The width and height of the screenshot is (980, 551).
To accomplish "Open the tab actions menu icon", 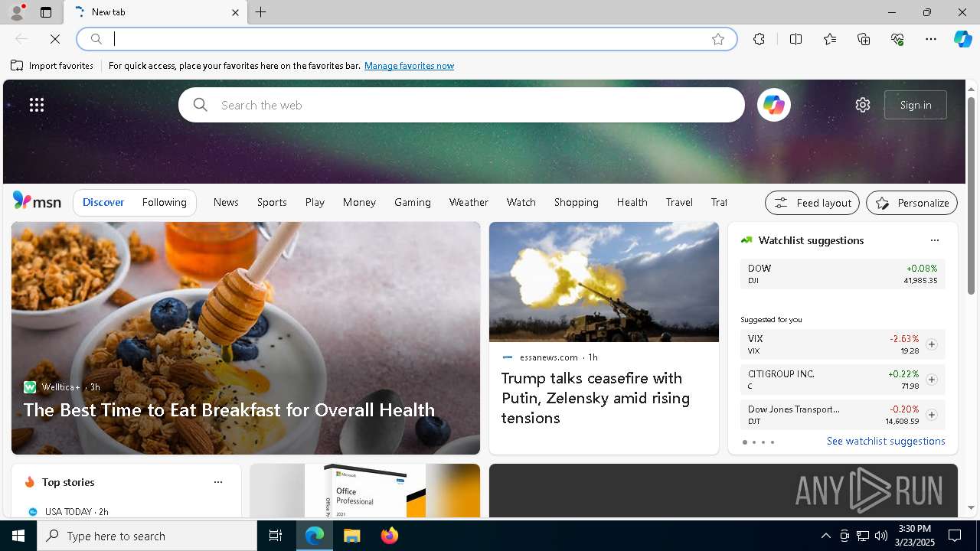I will 46,12.
